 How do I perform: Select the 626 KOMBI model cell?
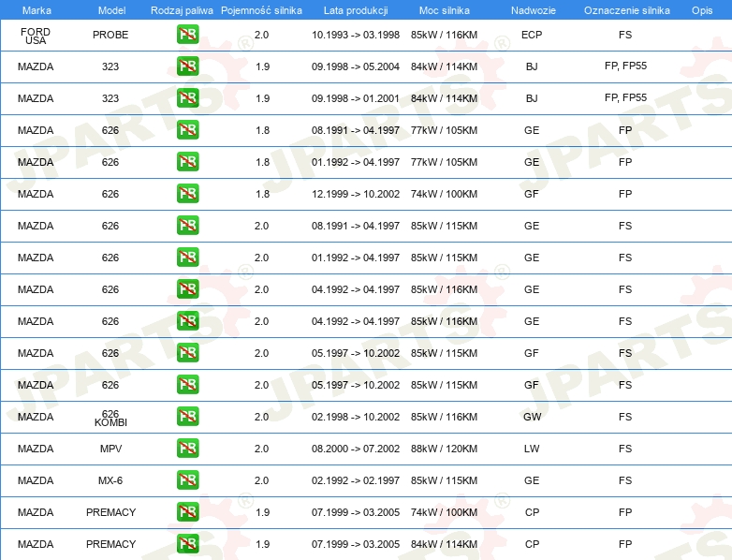click(110, 418)
